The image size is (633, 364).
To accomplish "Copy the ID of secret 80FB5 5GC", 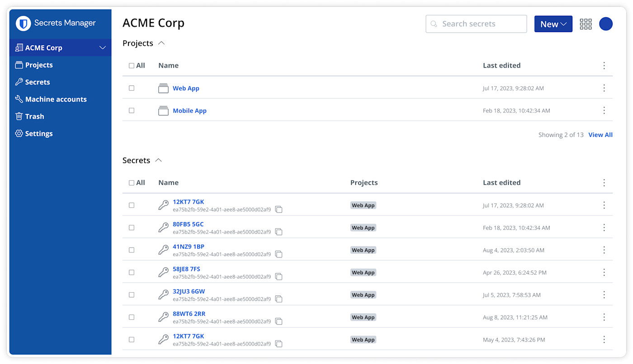I will [279, 232].
